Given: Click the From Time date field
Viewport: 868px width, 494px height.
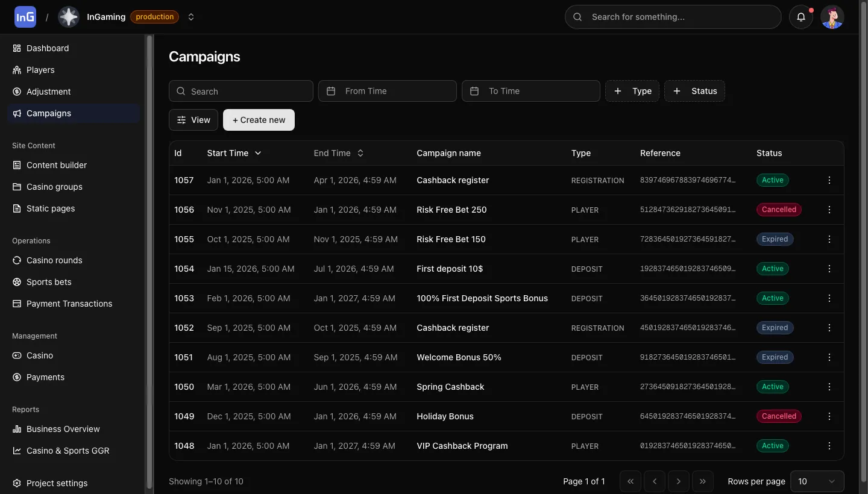Looking at the screenshot, I should (388, 91).
